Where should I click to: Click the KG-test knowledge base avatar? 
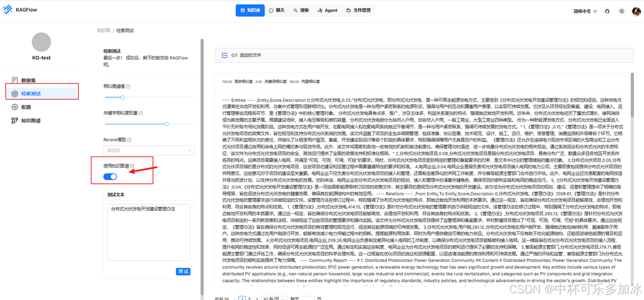tap(41, 42)
